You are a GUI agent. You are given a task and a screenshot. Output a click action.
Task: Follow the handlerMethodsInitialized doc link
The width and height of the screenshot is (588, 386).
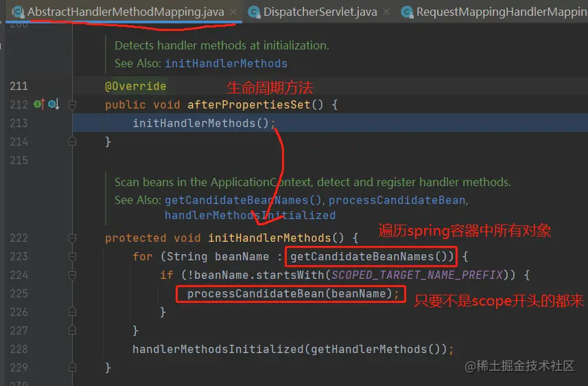pyautogui.click(x=250, y=215)
